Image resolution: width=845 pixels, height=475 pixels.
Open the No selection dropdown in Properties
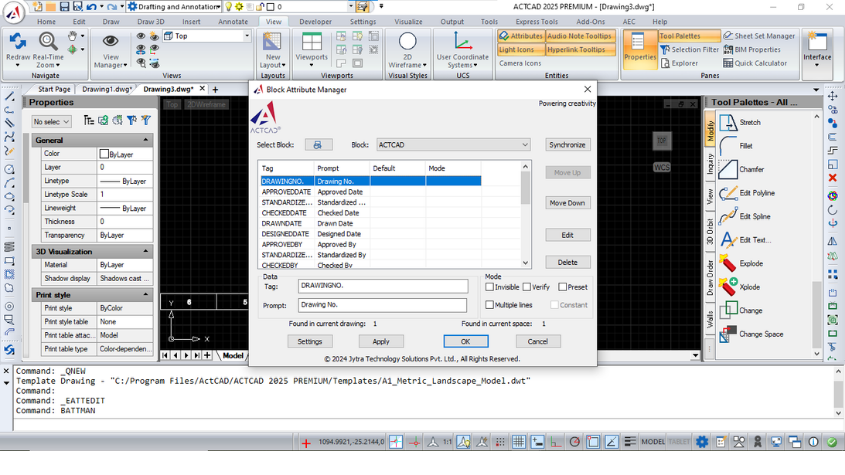point(51,122)
